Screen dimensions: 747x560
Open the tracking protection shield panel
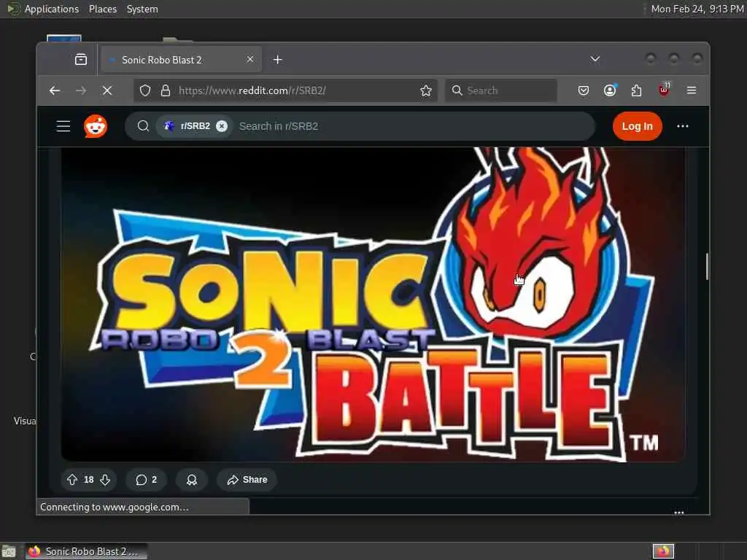[x=145, y=90]
